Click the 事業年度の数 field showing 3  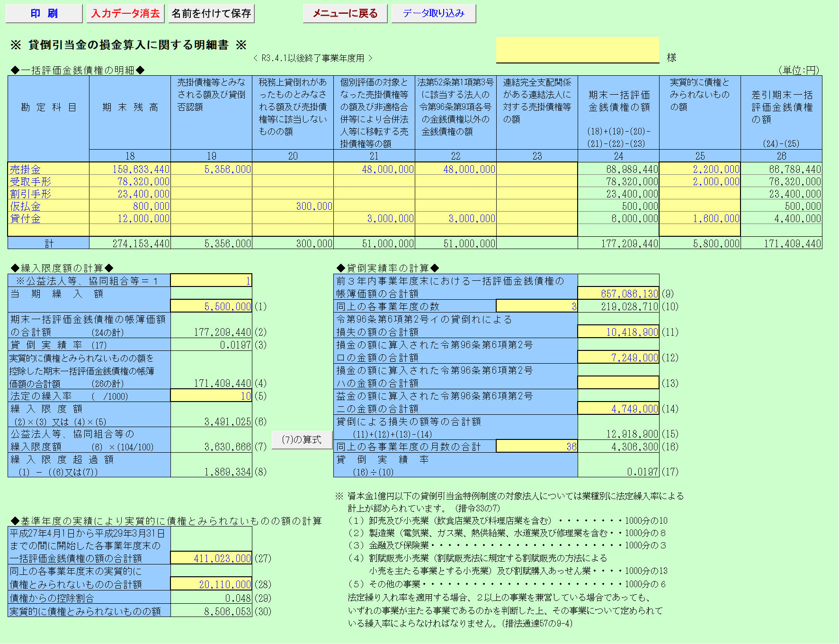[x=536, y=306]
